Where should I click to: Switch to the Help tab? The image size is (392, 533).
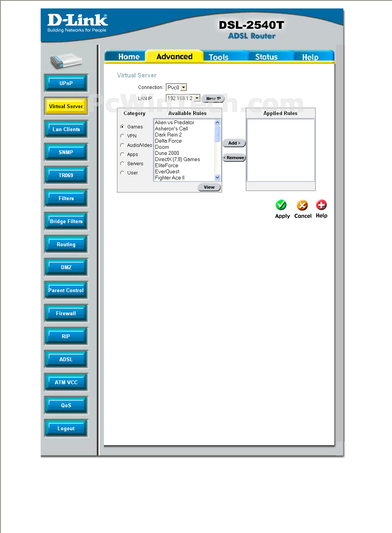[310, 57]
